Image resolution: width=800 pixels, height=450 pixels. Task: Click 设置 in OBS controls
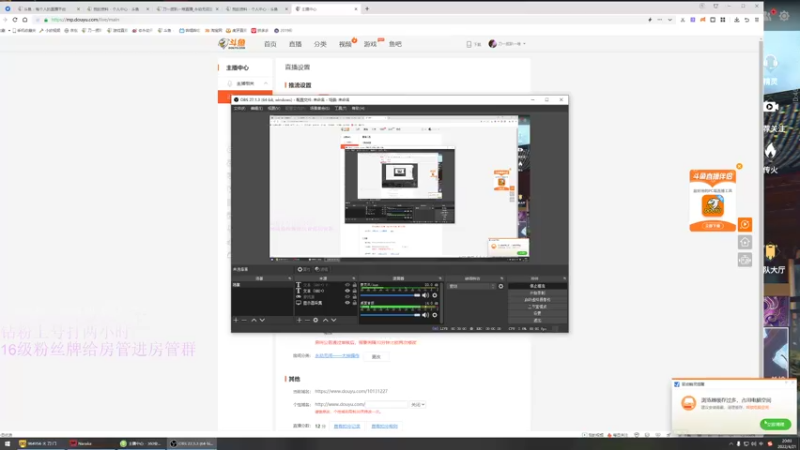click(537, 313)
